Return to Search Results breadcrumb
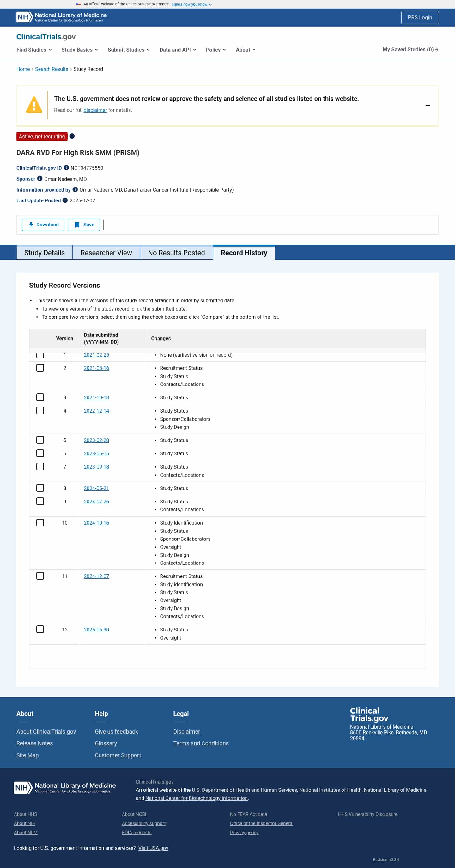The height and width of the screenshot is (868, 455). (52, 69)
